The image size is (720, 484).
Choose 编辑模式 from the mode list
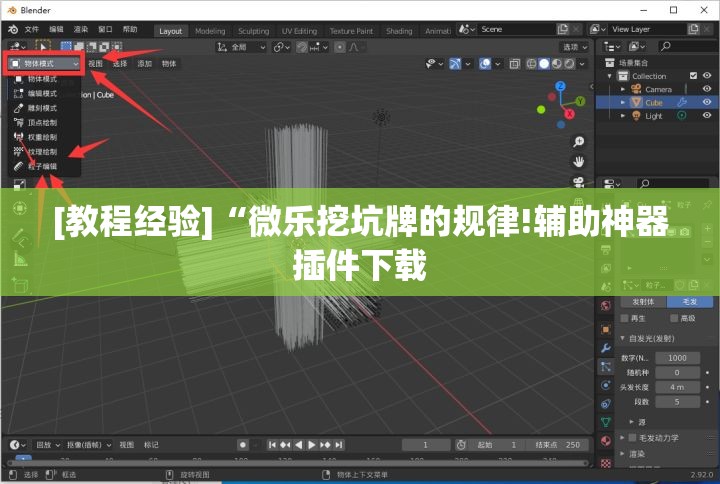click(42, 94)
